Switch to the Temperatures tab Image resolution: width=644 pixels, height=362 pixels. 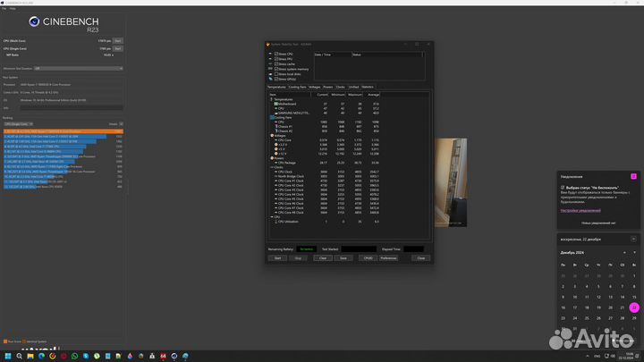click(276, 87)
